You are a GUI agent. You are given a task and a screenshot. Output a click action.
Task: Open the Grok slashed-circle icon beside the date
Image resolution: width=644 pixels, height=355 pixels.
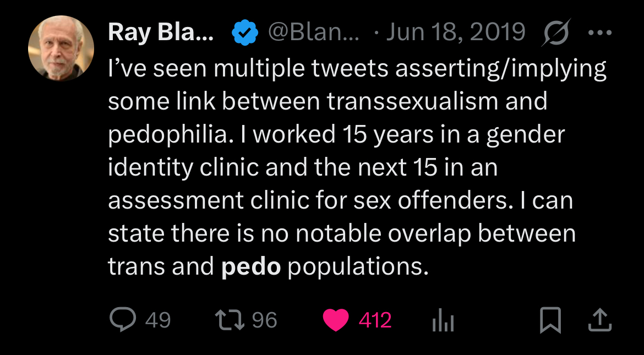point(555,32)
